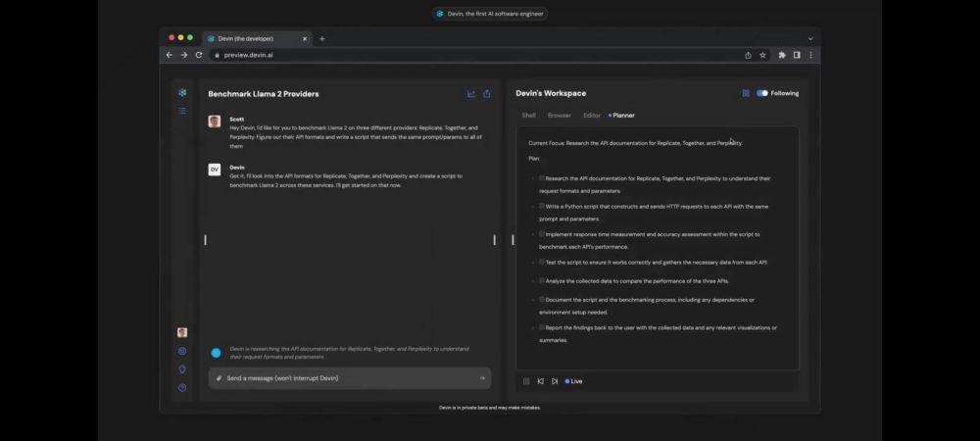
Task: Click the 'Current Focus' line in the planner
Action: [635, 143]
